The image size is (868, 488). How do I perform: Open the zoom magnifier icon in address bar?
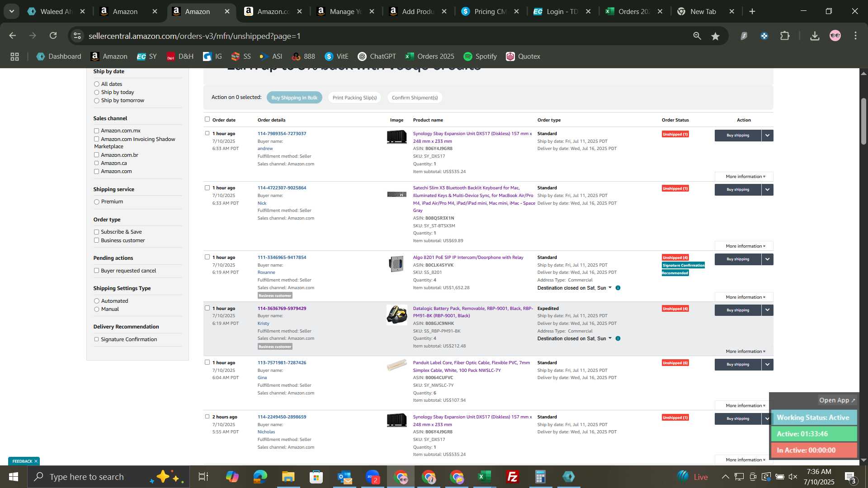tap(697, 36)
